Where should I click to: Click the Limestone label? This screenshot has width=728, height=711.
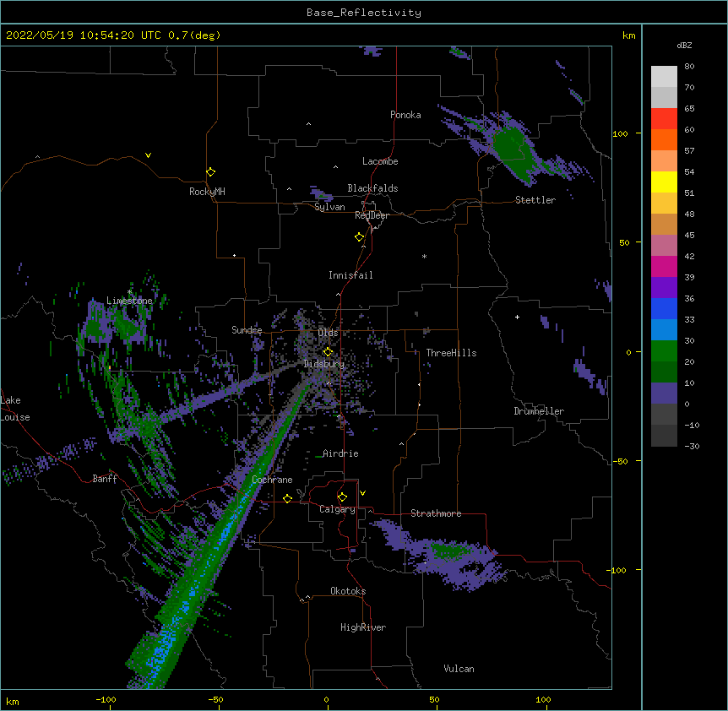[x=129, y=301]
